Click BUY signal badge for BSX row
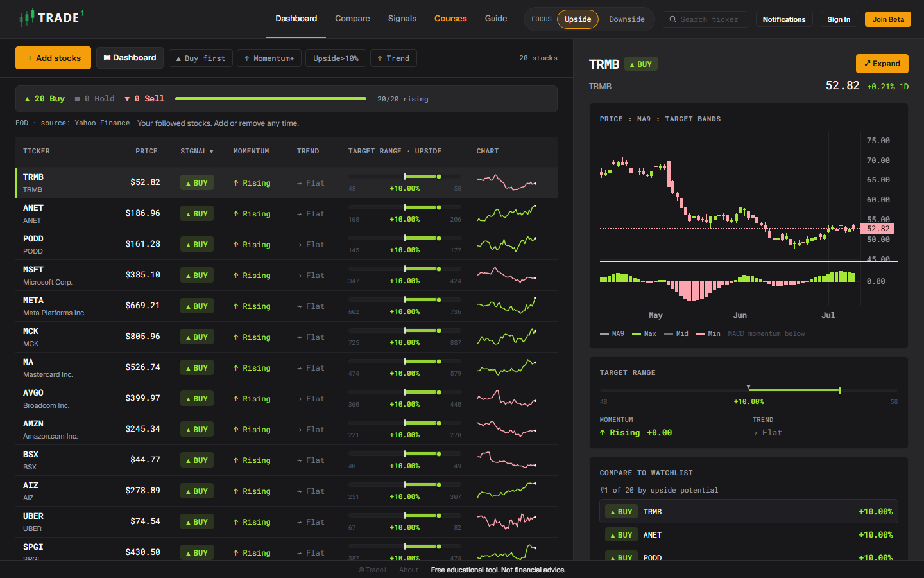 pyautogui.click(x=197, y=460)
